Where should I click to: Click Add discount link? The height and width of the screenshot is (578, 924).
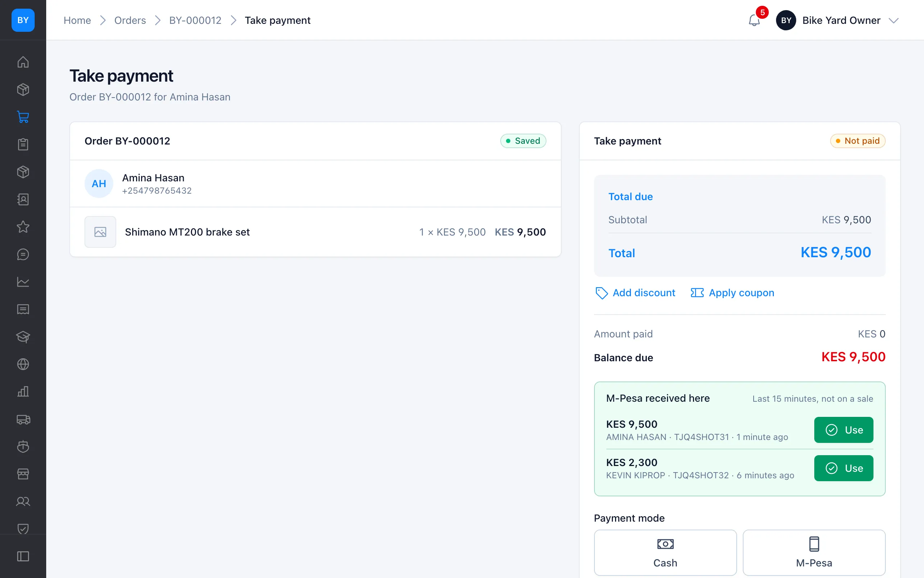635,293
